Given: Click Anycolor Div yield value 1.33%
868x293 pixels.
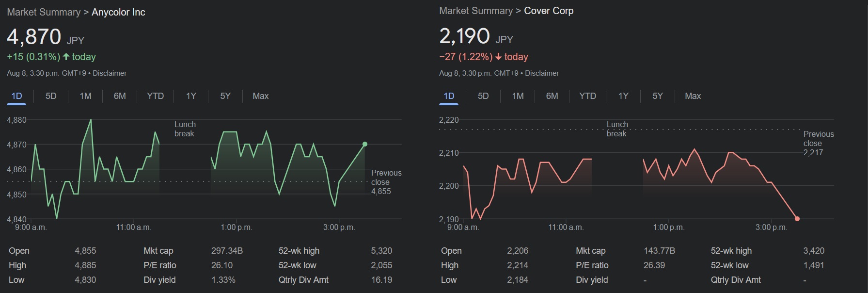Looking at the screenshot, I should 223,280.
